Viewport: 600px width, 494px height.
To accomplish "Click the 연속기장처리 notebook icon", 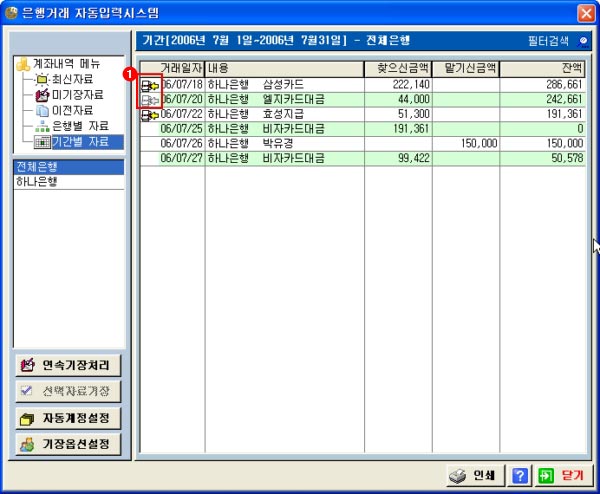I will [28, 365].
